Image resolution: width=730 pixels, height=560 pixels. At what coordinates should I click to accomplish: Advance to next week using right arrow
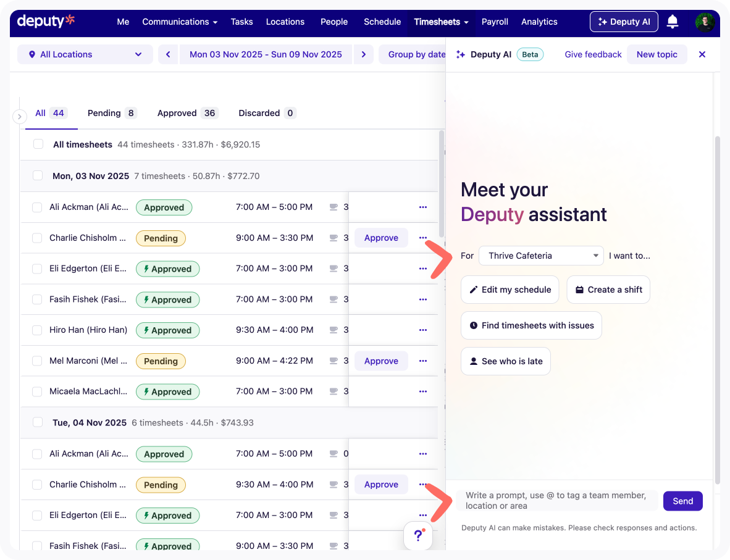click(364, 54)
